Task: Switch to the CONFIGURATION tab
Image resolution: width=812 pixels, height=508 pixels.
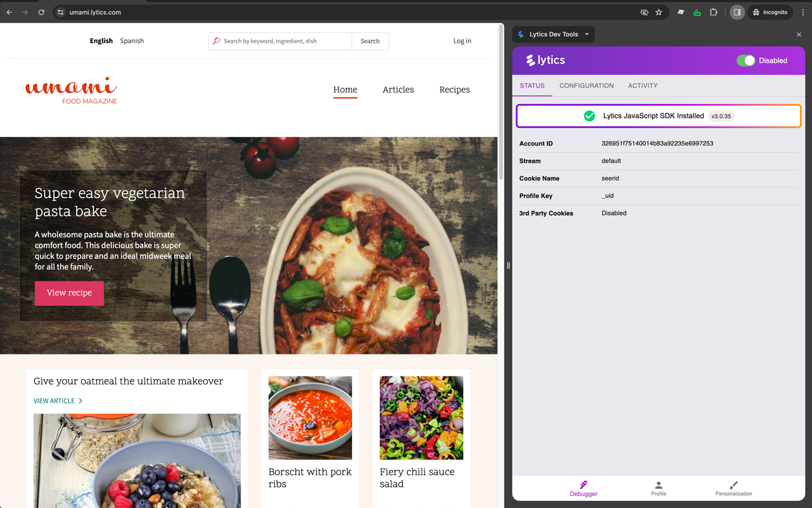Action: click(587, 86)
